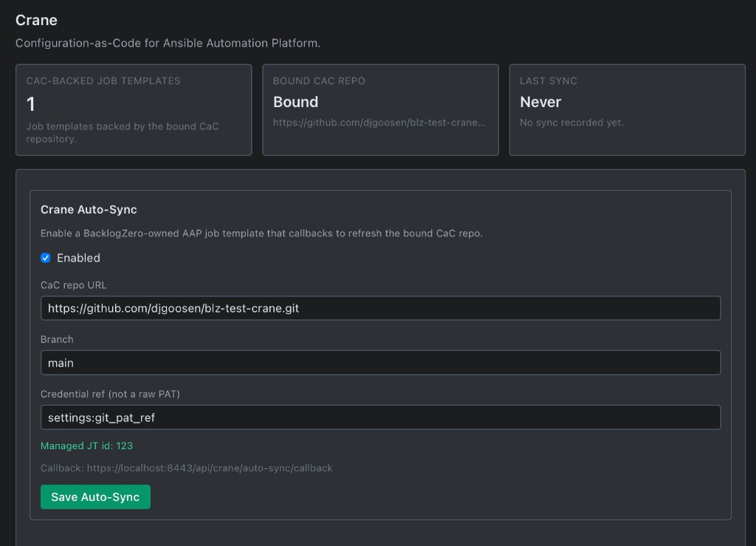The image size is (756, 546).
Task: Click the CaC repo URL input field
Action: coord(380,308)
